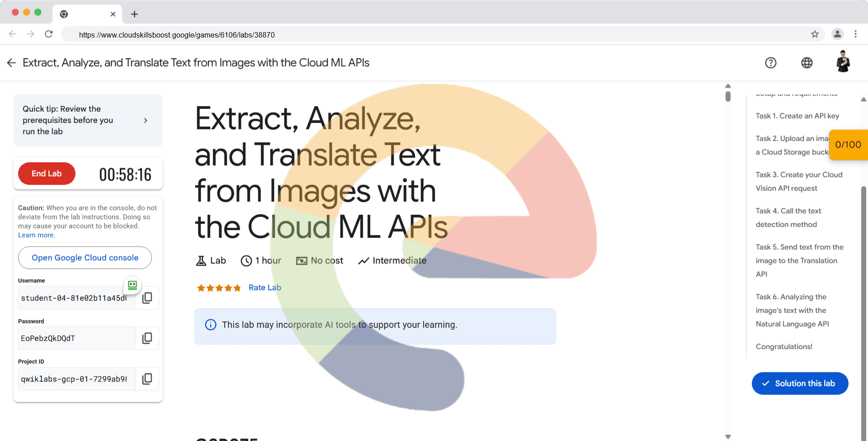Open the 0/100 score progress badge

click(848, 145)
